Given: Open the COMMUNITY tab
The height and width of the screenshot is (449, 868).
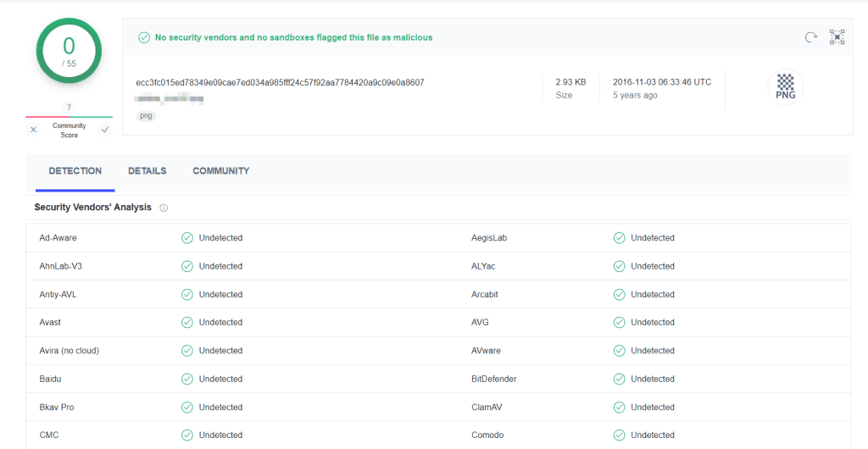Looking at the screenshot, I should tap(221, 171).
